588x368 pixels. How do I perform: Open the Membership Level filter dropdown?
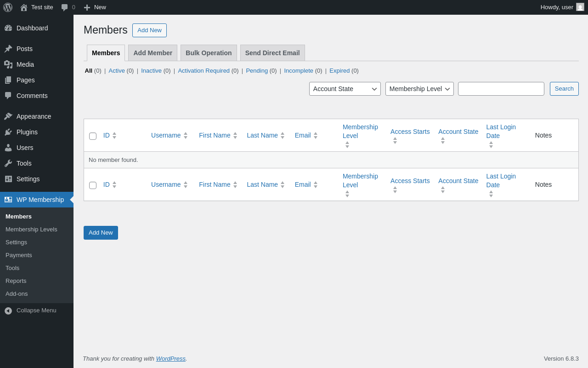click(419, 89)
